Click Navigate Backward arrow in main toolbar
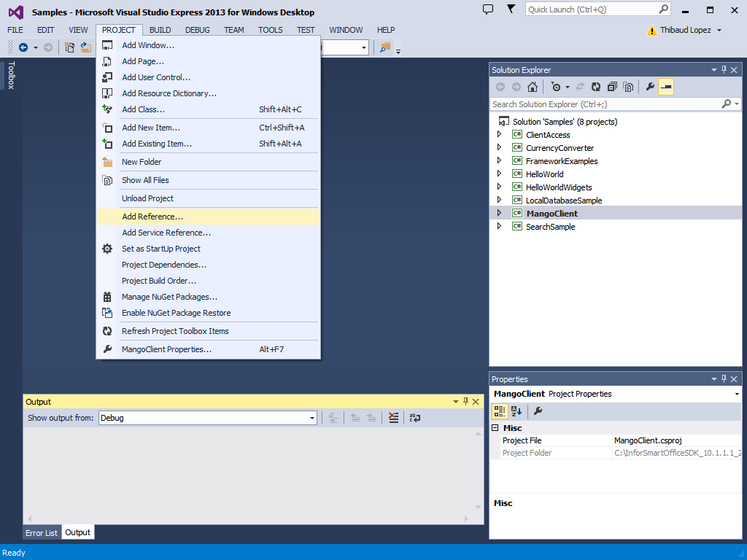The image size is (747, 560). [23, 47]
